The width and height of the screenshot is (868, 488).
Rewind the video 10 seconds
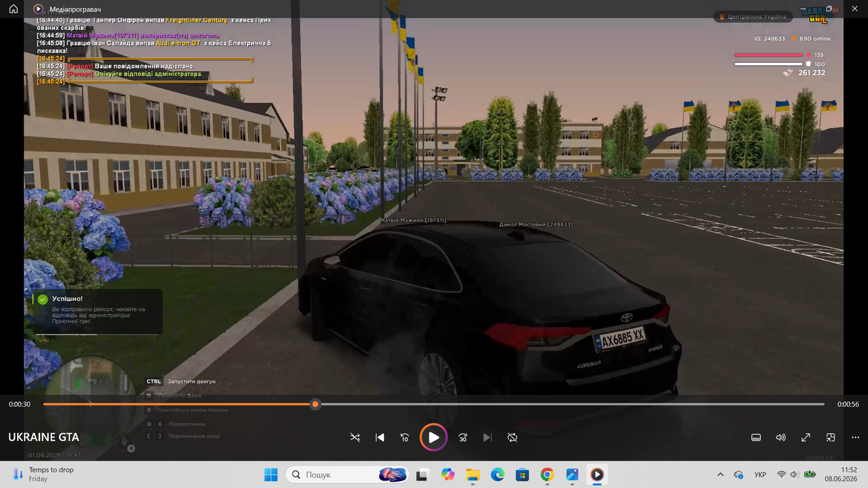(405, 437)
